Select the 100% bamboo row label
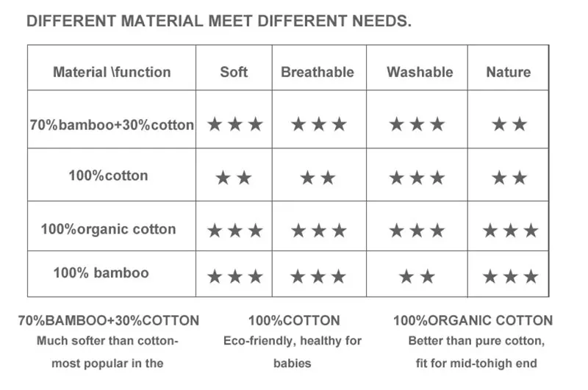The image size is (588, 390). tap(101, 273)
